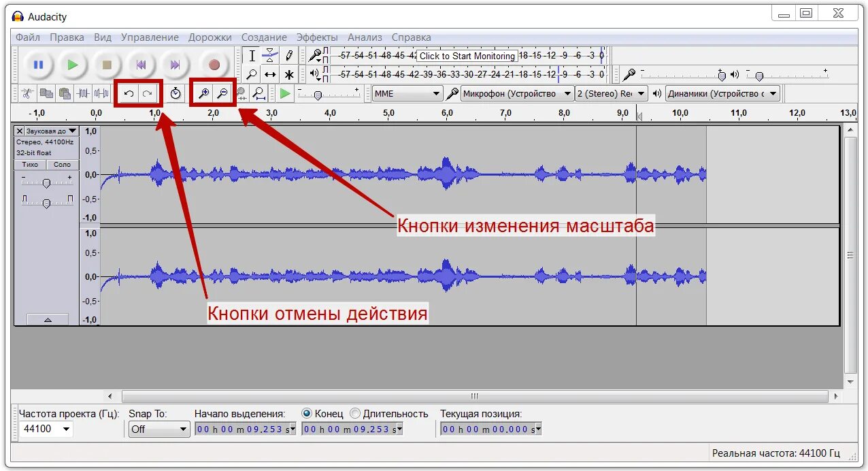Open the MME audio host dropdown

pos(407,93)
